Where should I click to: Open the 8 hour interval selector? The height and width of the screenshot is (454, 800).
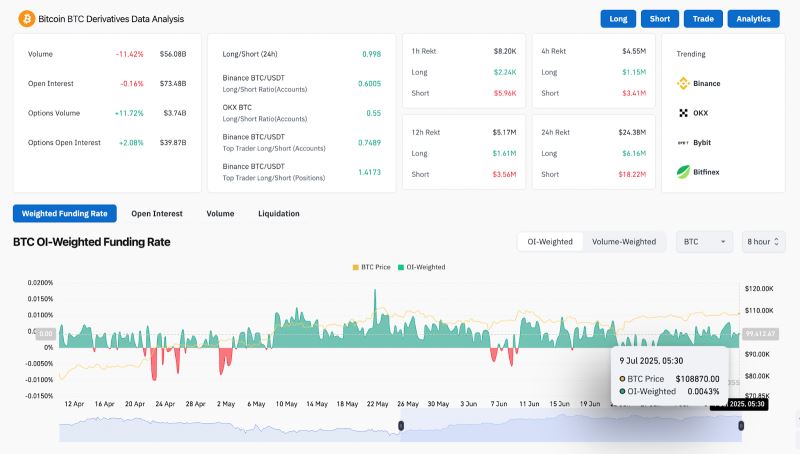tap(764, 241)
